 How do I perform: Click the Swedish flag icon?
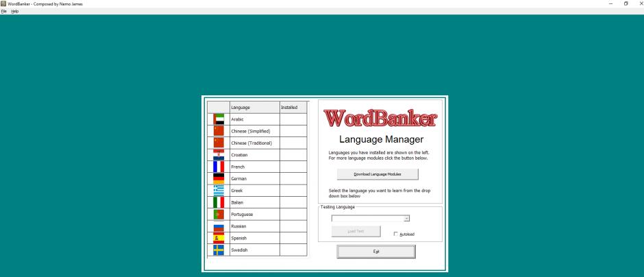click(x=219, y=250)
